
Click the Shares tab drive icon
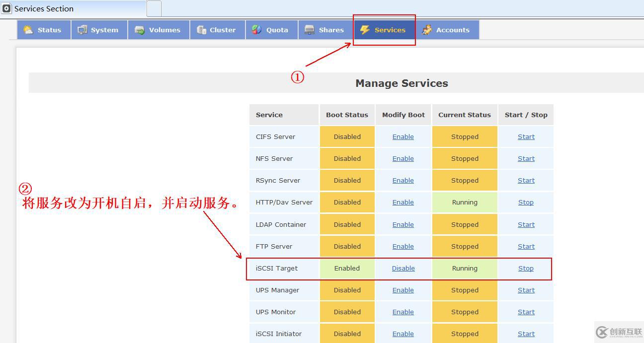click(310, 30)
